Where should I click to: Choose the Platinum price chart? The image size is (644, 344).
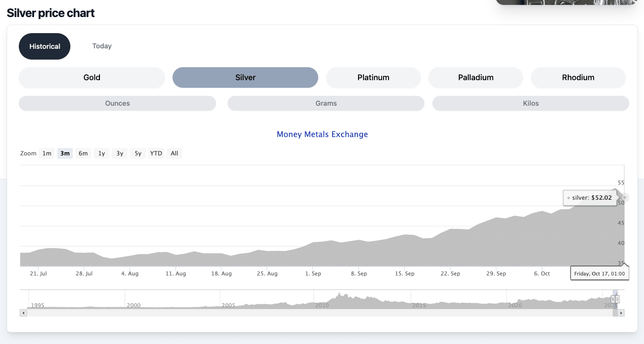[373, 77]
